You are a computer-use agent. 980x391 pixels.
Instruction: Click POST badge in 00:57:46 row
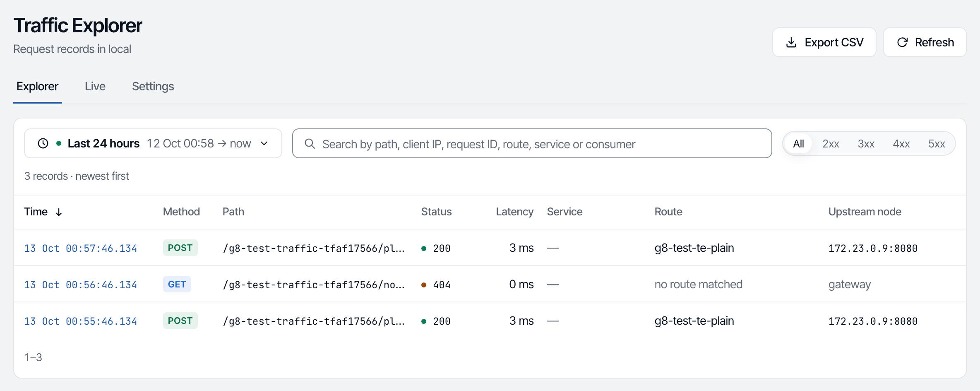(x=180, y=248)
